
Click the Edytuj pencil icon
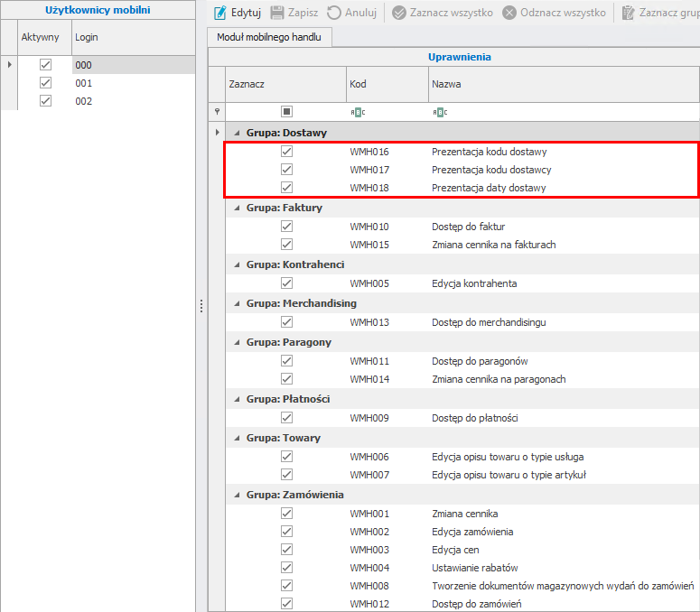pyautogui.click(x=219, y=14)
